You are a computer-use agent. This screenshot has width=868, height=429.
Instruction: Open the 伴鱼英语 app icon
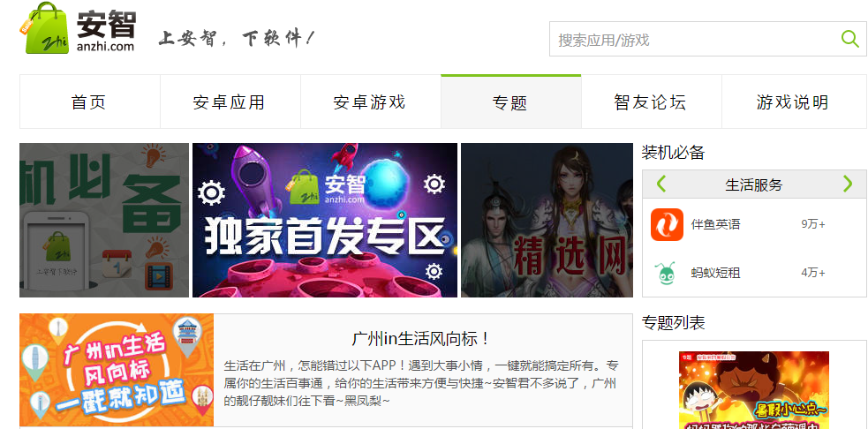click(667, 224)
